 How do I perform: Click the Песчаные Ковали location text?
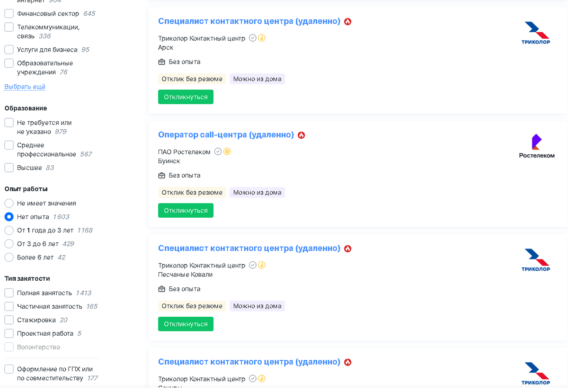click(x=185, y=275)
